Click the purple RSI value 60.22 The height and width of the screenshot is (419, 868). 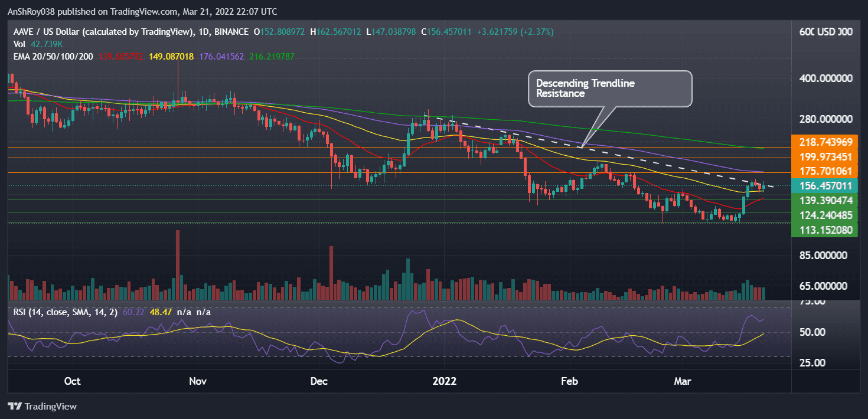coord(132,312)
